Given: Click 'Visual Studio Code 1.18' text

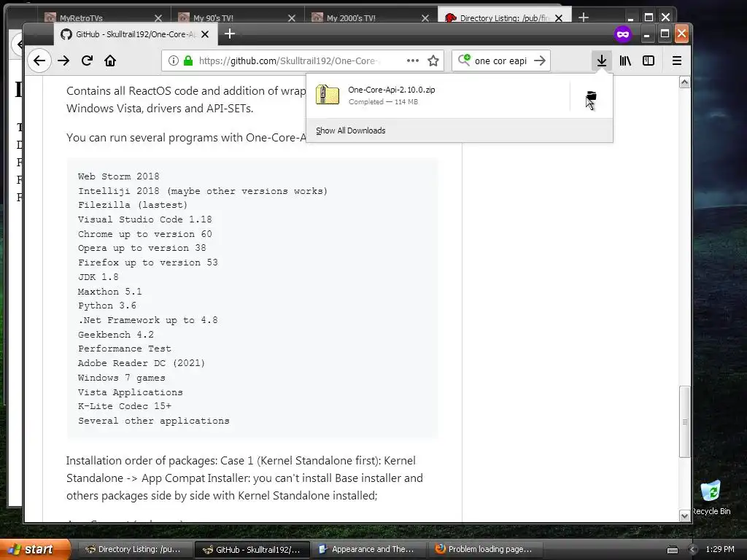Looking at the screenshot, I should [145, 219].
